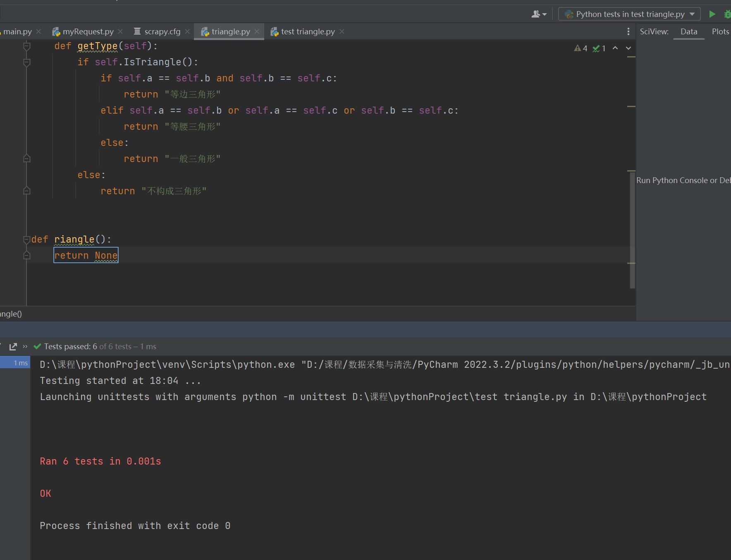Collapse the getType method fold marker

pos(27,46)
